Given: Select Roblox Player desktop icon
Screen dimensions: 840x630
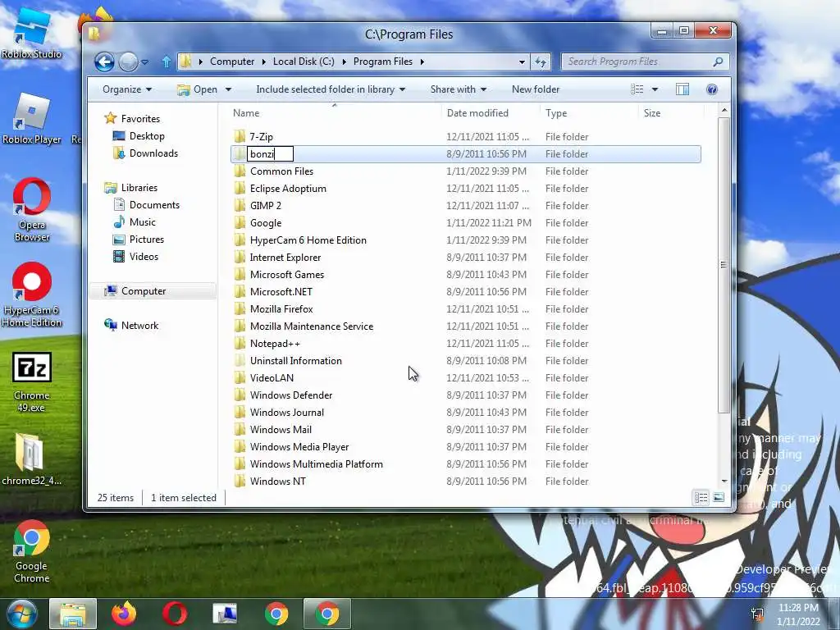Looking at the screenshot, I should tap(31, 119).
